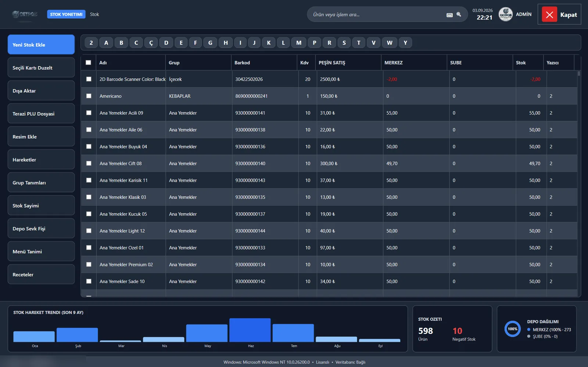Toggle the select-all checkbox in header

[x=88, y=62]
